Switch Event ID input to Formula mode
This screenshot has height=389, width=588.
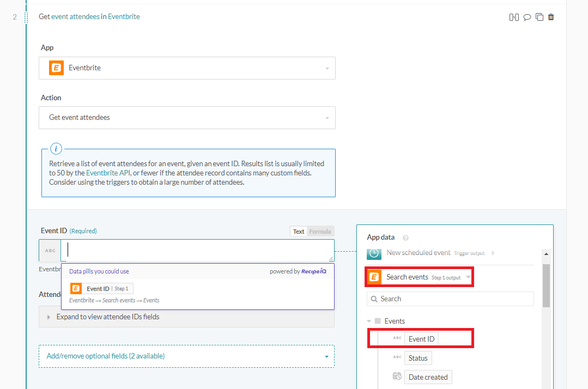pyautogui.click(x=320, y=232)
